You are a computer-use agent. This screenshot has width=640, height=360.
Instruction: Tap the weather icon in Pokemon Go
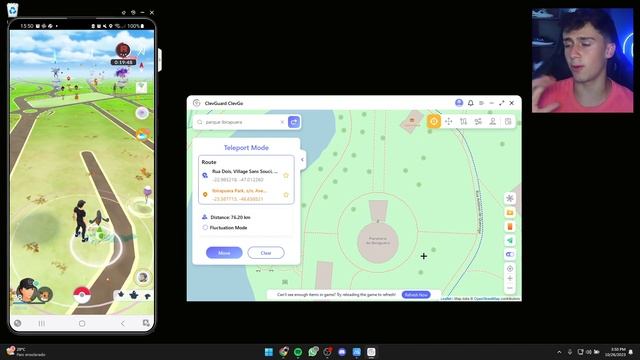[x=142, y=134]
